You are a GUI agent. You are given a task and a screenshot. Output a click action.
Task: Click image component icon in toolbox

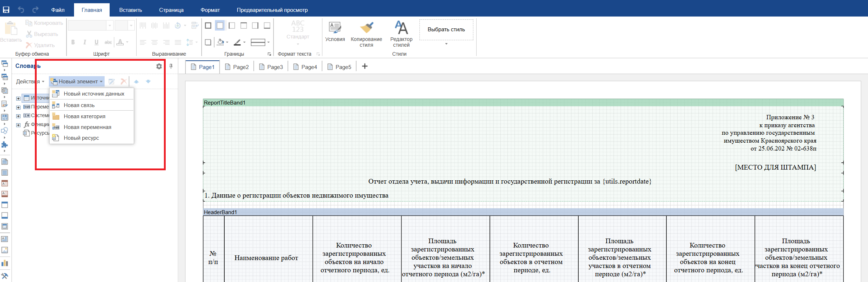(5, 250)
